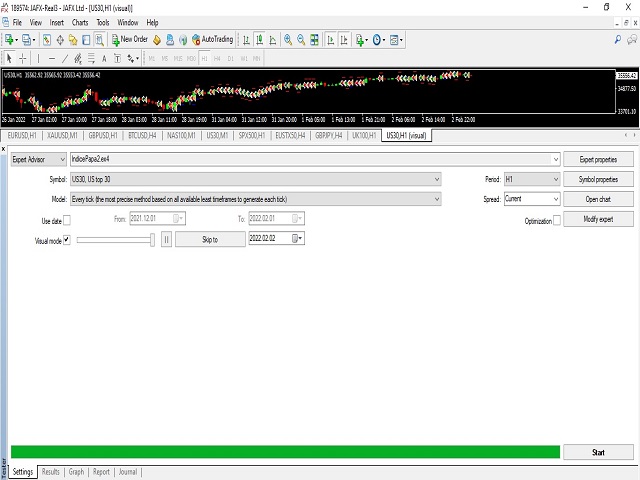Toggle the Market Watch panel icon

click(x=47, y=40)
